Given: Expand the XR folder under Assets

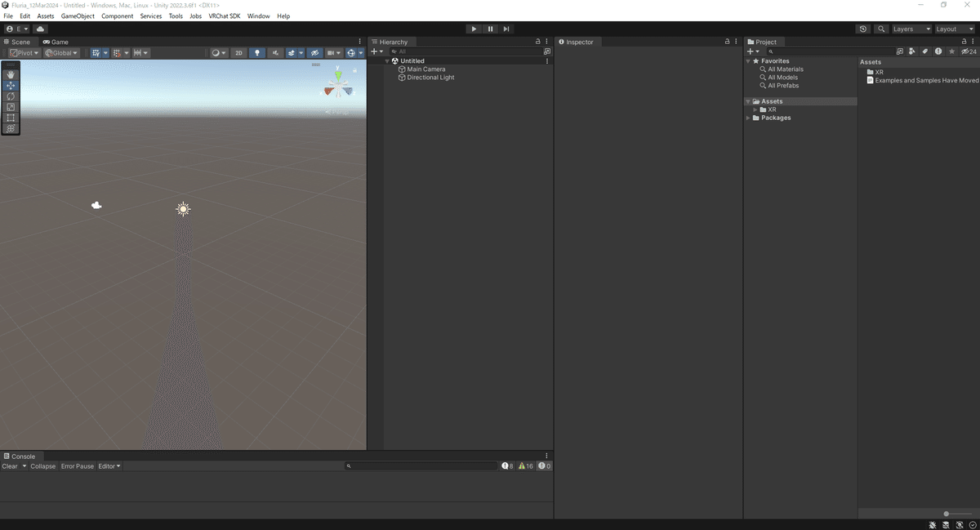Looking at the screenshot, I should pyautogui.click(x=755, y=109).
